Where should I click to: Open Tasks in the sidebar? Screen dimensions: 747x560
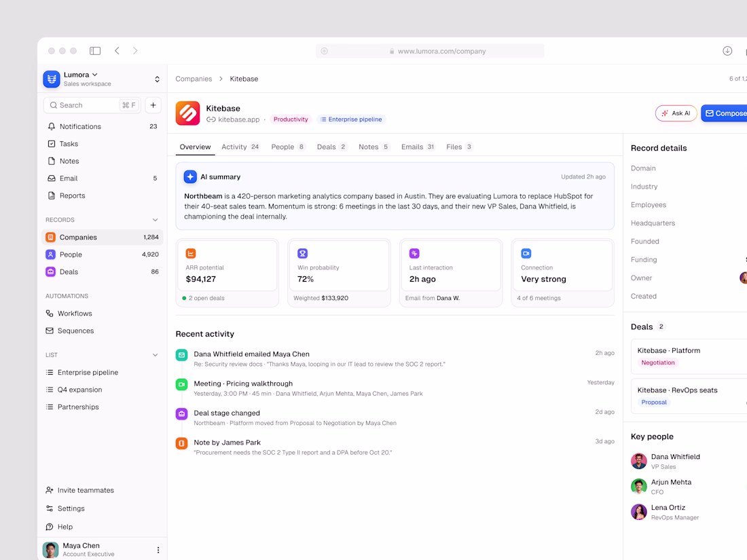[x=103, y=144]
